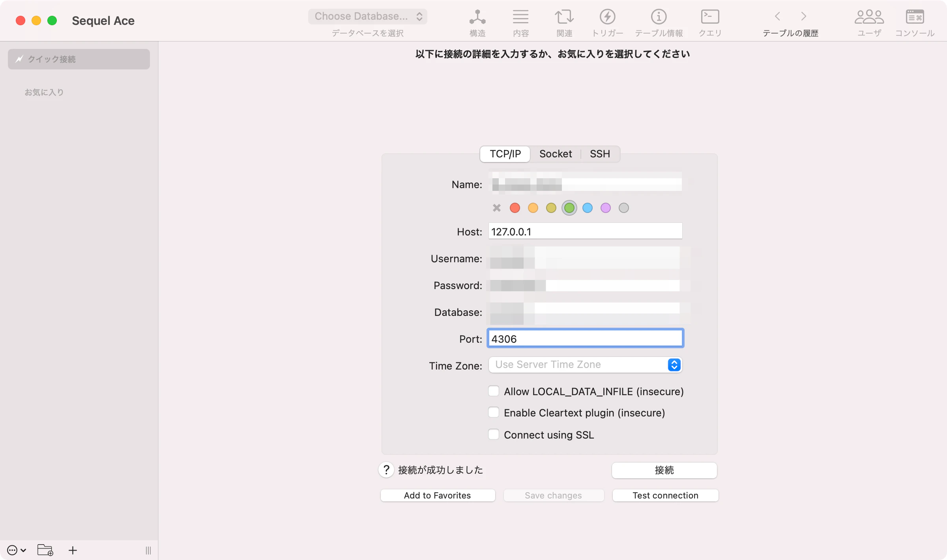This screenshot has width=947, height=560.
Task: Open the 関連 (Relations) toolbar view
Action: (x=564, y=23)
